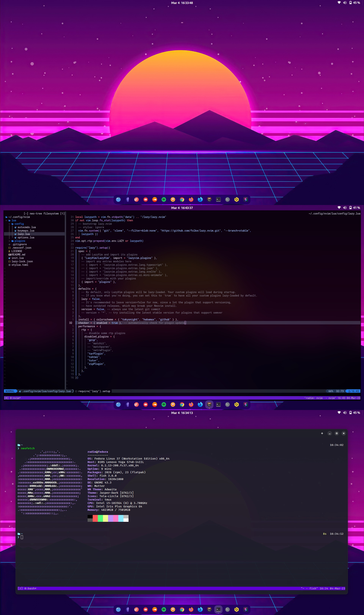Open the lazy.lua file icon in neo-tree
Viewport: 364px width, 615px height.
coord(16,234)
